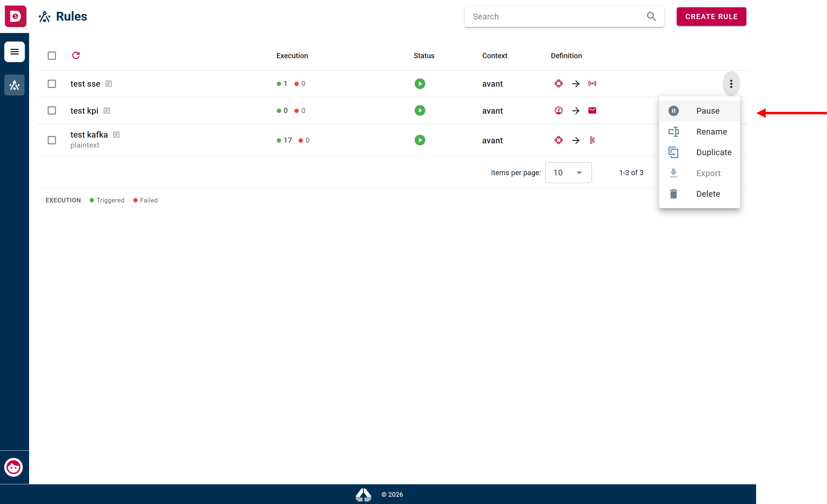827x504 pixels.
Task: Click the search magnifier icon
Action: [x=651, y=16]
